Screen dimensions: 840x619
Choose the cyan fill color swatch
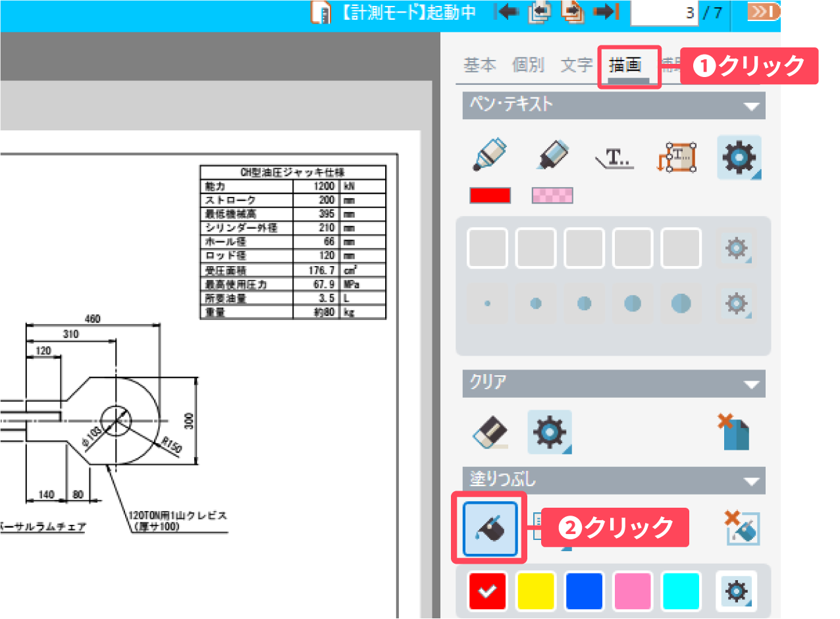pyautogui.click(x=681, y=591)
